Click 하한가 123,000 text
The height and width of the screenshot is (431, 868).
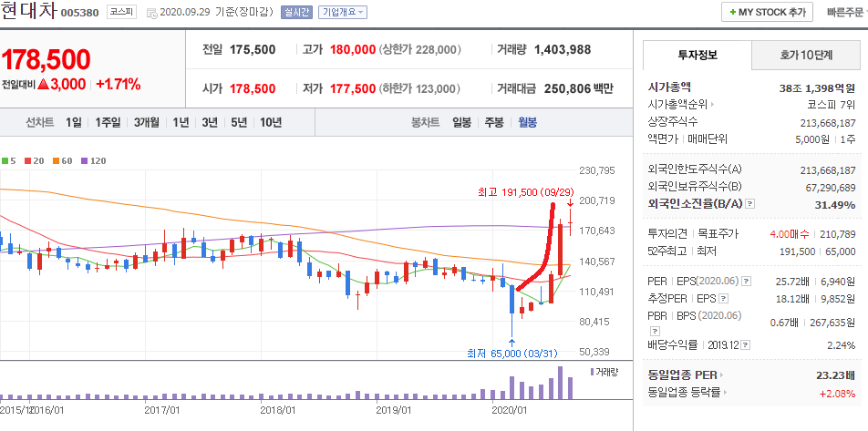pyautogui.click(x=419, y=88)
